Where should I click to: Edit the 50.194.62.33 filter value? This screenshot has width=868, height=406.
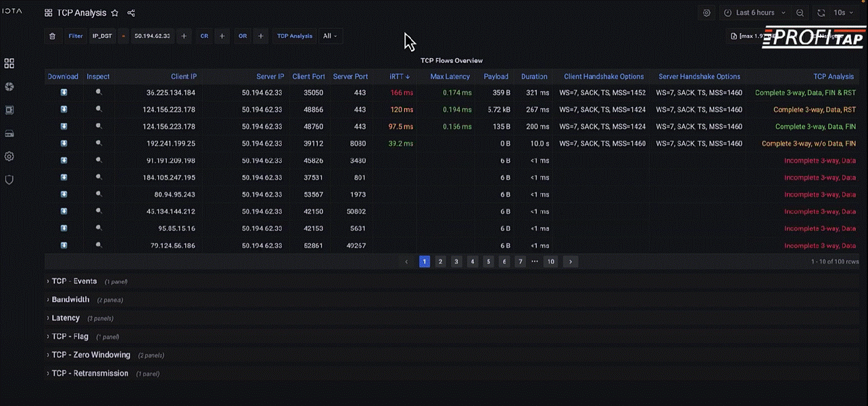coord(152,36)
